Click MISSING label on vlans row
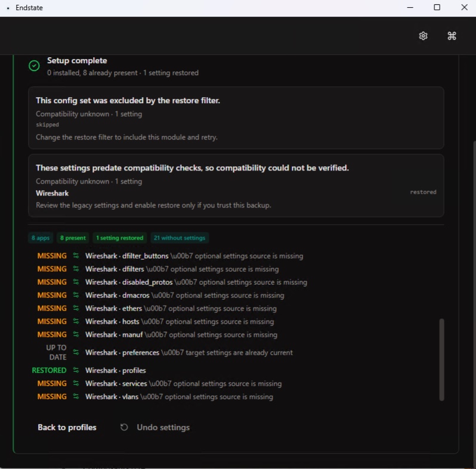The height and width of the screenshot is (469, 476). pyautogui.click(x=52, y=396)
